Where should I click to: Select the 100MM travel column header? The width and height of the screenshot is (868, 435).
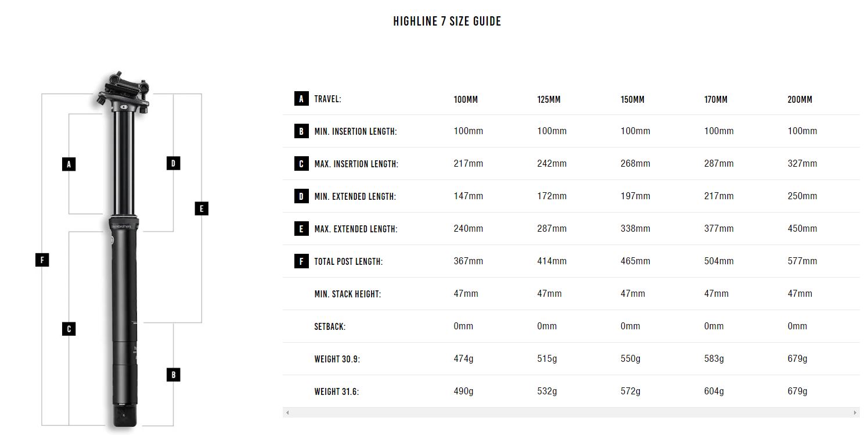click(466, 99)
